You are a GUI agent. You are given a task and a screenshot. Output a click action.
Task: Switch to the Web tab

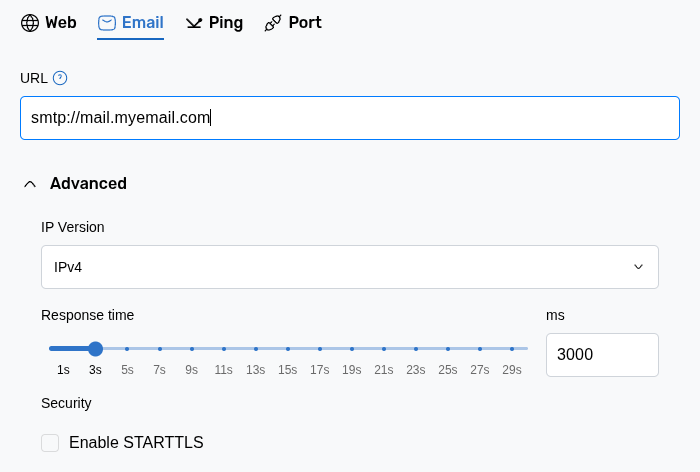click(60, 23)
